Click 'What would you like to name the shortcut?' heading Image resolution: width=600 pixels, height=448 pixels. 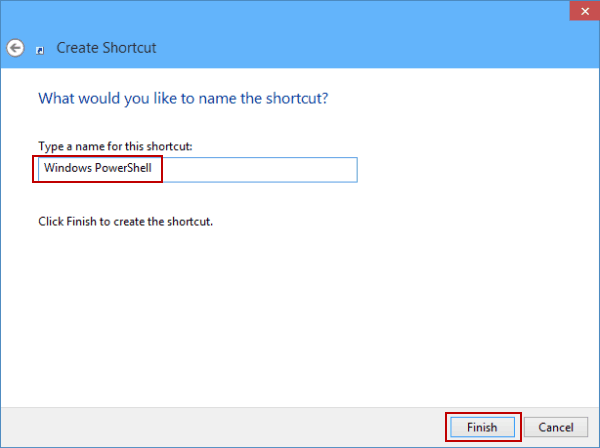pyautogui.click(x=183, y=99)
